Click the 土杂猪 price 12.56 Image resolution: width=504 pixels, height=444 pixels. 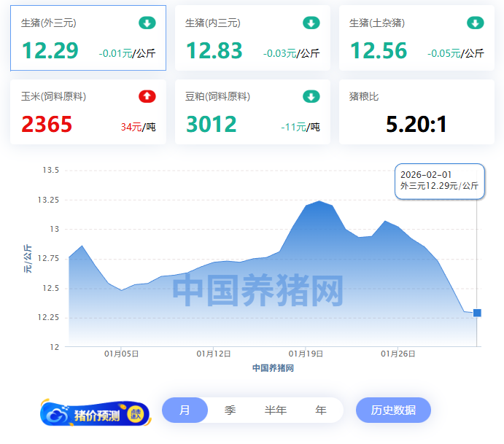378,51
